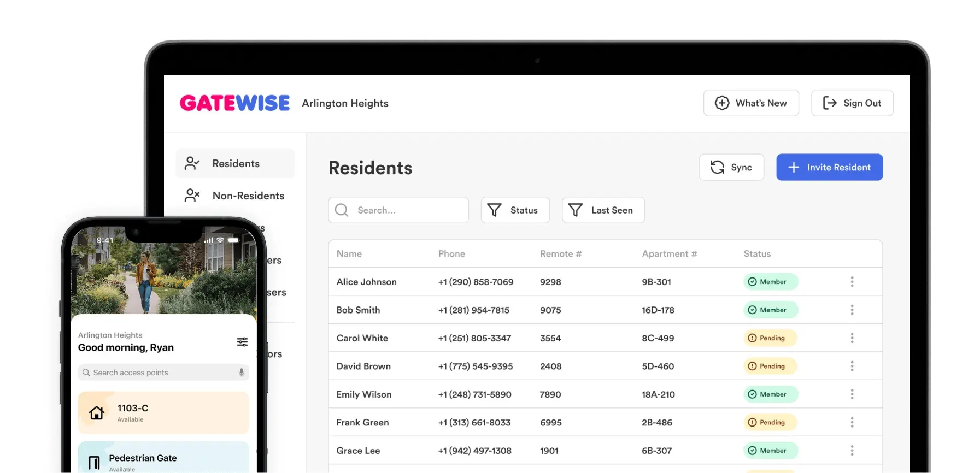Open the Last Seen filter dropdown

click(603, 210)
